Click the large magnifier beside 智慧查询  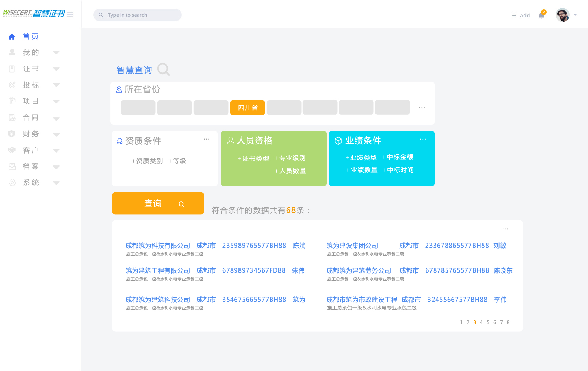(x=164, y=69)
